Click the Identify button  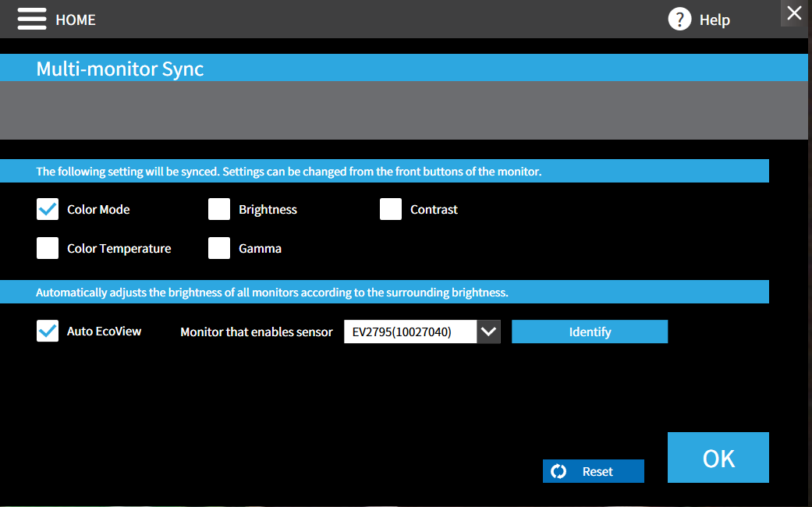click(590, 331)
